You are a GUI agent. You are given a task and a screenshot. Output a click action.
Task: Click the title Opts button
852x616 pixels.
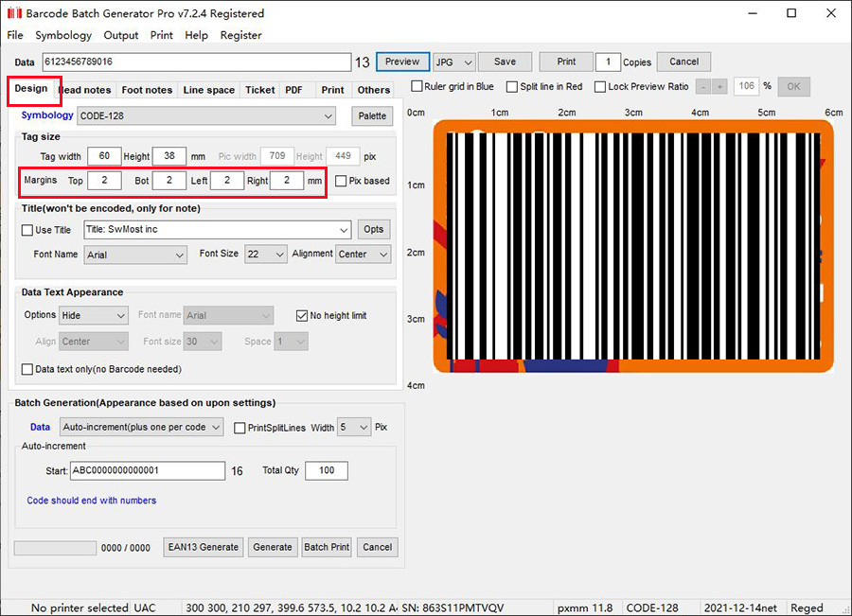tap(374, 230)
